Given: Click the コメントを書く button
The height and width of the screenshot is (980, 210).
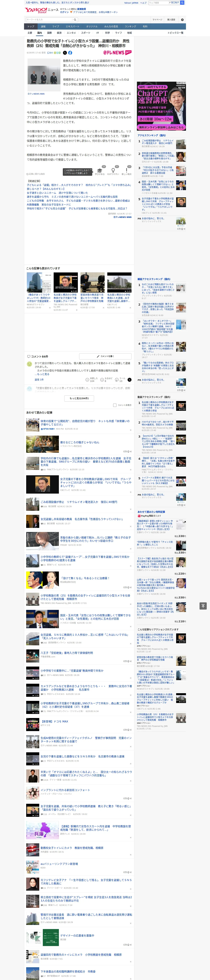Looking at the screenshot, I should (x=105, y=356).
